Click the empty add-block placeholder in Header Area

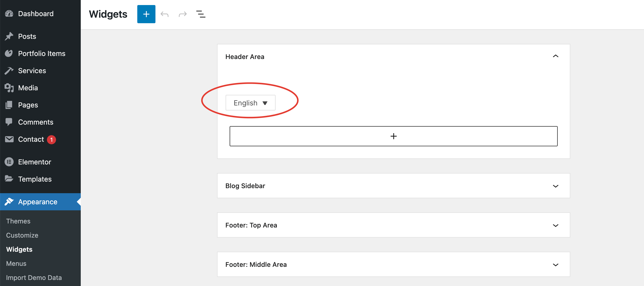click(393, 136)
